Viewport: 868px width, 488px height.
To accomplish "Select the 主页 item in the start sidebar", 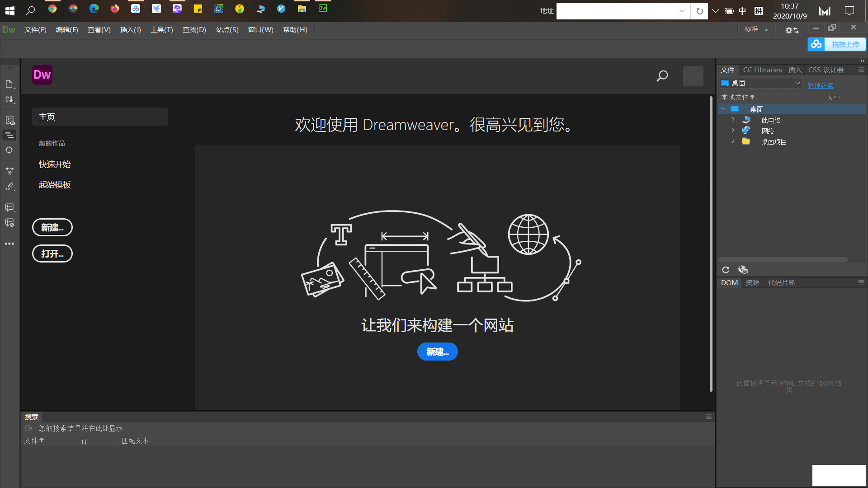I will tap(100, 117).
